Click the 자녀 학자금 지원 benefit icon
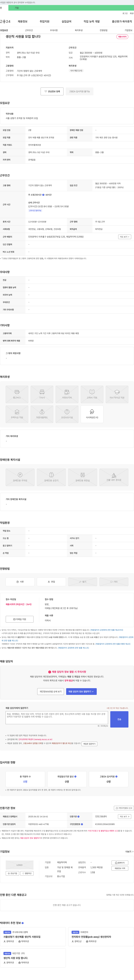The width and height of the screenshot is (134, 980). (117, 395)
